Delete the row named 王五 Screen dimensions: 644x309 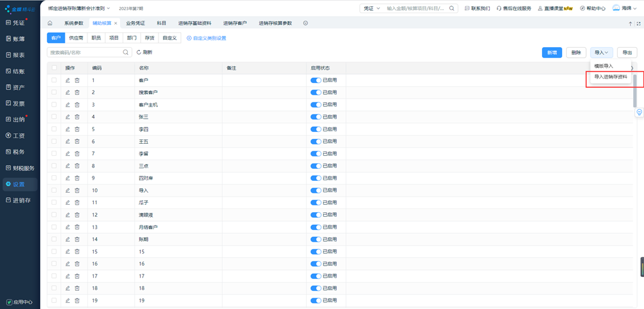click(x=77, y=141)
